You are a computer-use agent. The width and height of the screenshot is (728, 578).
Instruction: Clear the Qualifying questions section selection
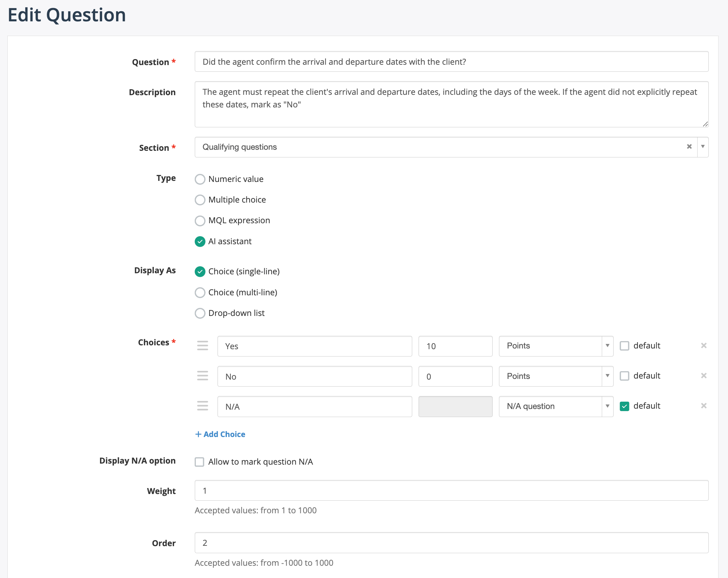(689, 147)
